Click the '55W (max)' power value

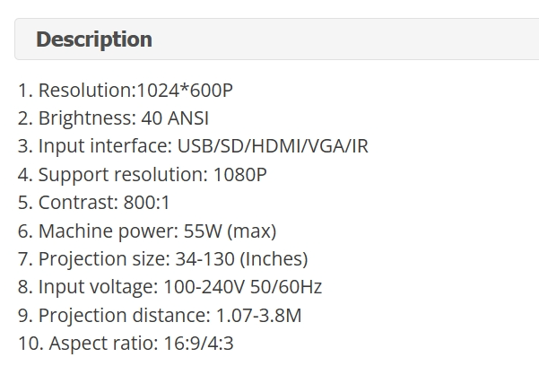point(230,231)
